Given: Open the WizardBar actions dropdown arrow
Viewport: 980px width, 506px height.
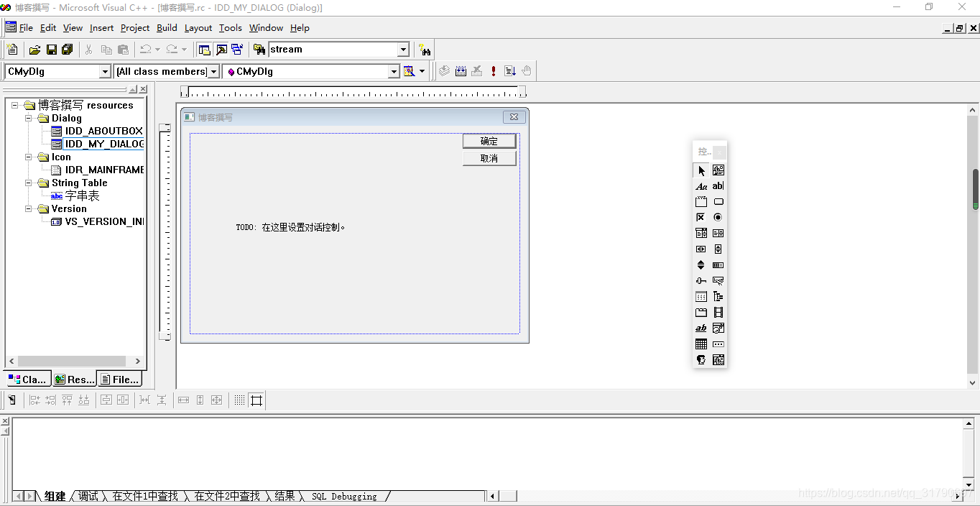Looking at the screenshot, I should 422,71.
